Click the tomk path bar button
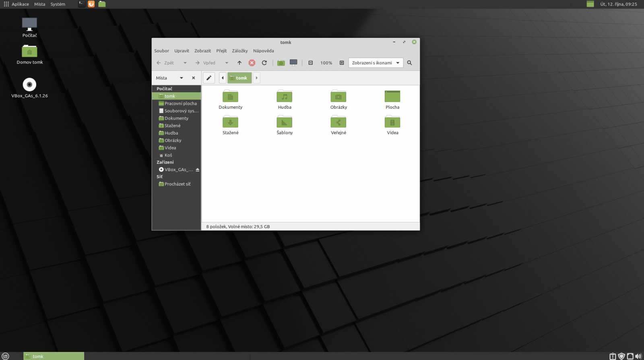This screenshot has width=644, height=360. (239, 78)
